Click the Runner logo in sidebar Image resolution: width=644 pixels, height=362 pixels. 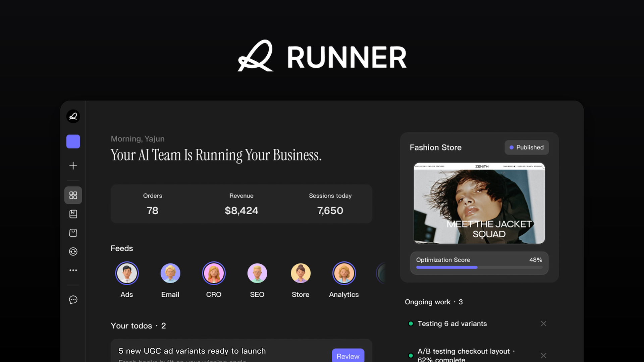73,116
